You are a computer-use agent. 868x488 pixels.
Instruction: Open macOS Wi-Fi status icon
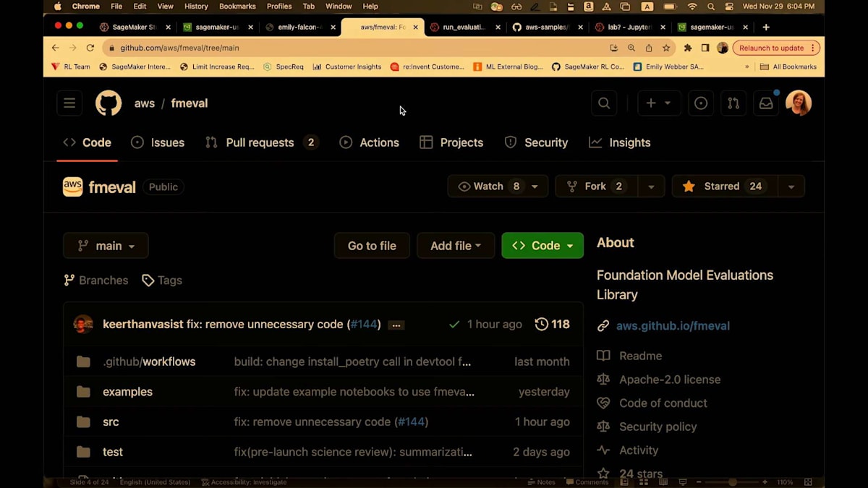(x=692, y=7)
